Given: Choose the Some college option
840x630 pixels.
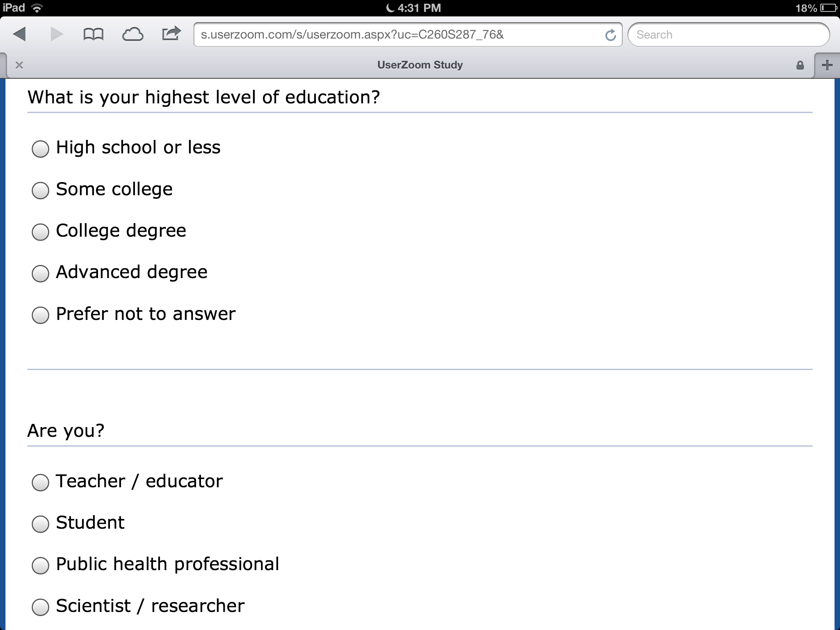Looking at the screenshot, I should (x=40, y=190).
